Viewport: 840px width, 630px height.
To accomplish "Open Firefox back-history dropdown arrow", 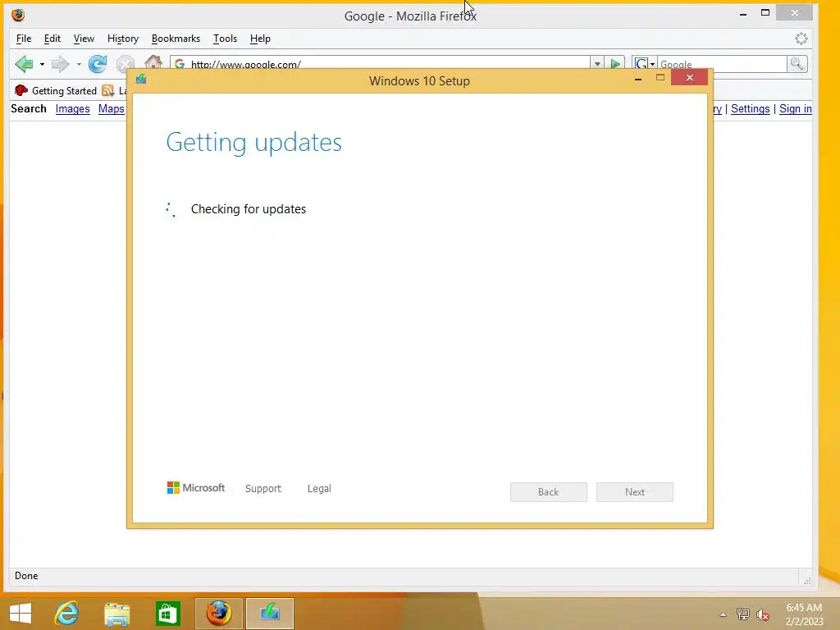I will pyautogui.click(x=42, y=64).
